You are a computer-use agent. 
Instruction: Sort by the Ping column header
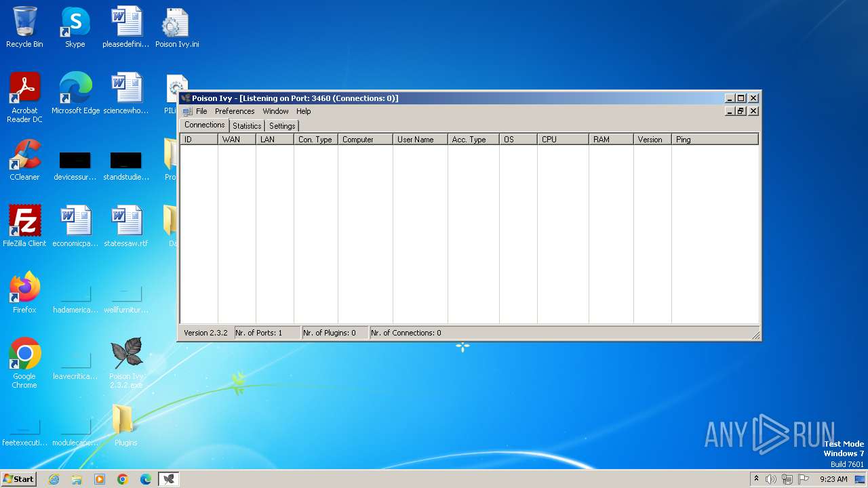point(715,140)
